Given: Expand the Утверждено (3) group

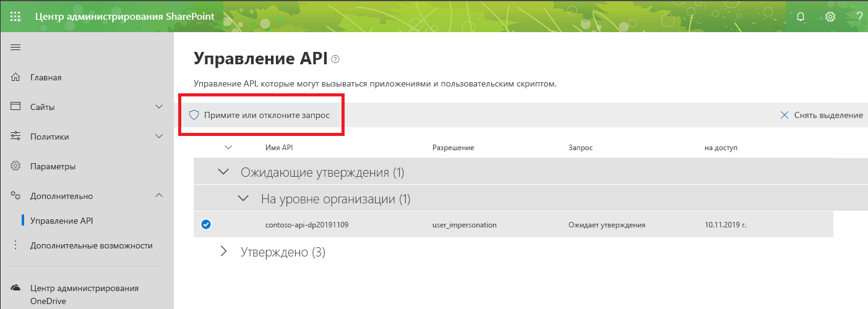Looking at the screenshot, I should click(x=224, y=252).
